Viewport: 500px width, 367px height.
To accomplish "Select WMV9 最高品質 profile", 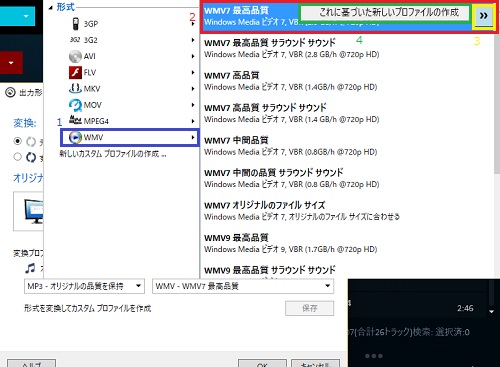I will tap(347, 243).
